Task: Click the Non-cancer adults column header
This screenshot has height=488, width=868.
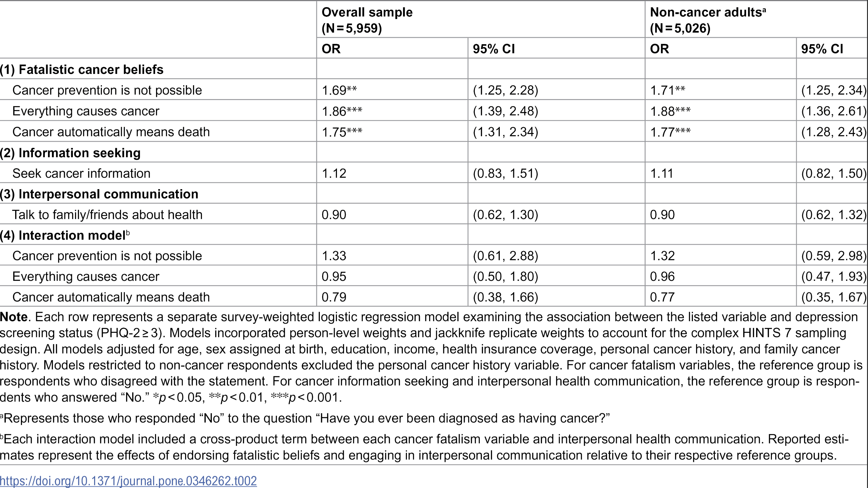Action: click(708, 20)
